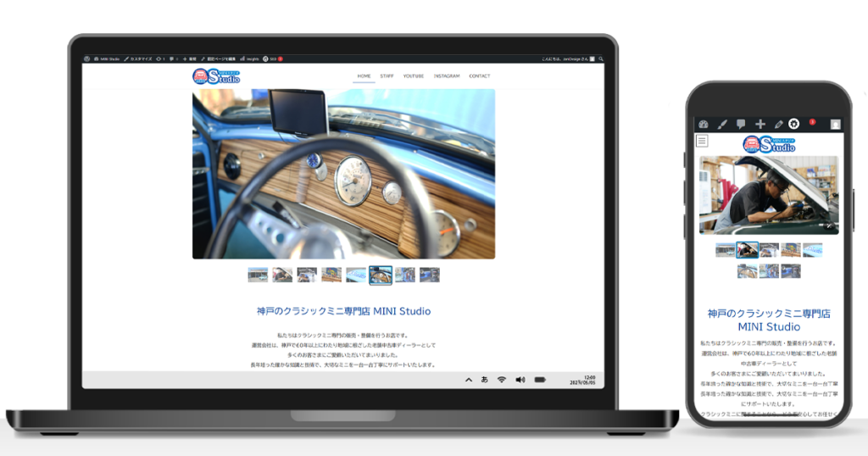868x456 pixels.
Task: Click MINI Studio site name in laptop admin bar
Action: coord(107,58)
